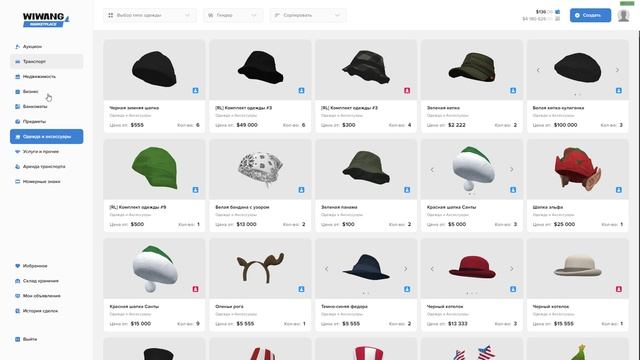This screenshot has height=360, width=640.
Task: Open Оленьи рога listing title
Action: 229,306
